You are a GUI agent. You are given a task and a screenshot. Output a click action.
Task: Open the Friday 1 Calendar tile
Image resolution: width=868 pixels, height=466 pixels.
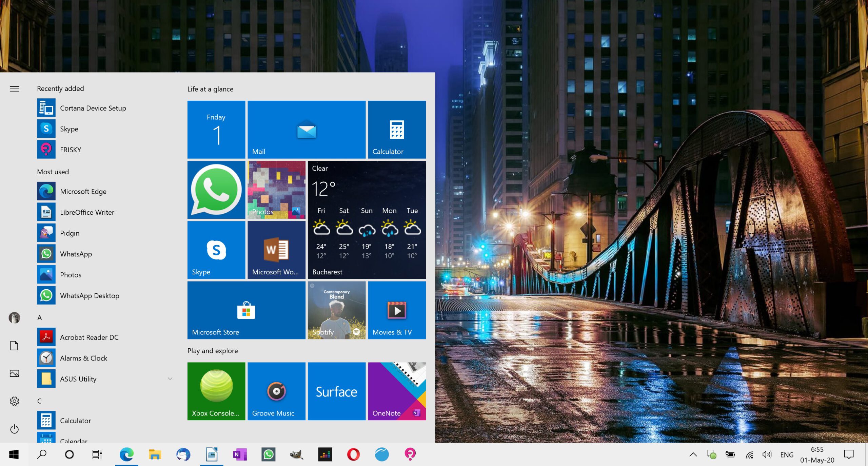[216, 130]
